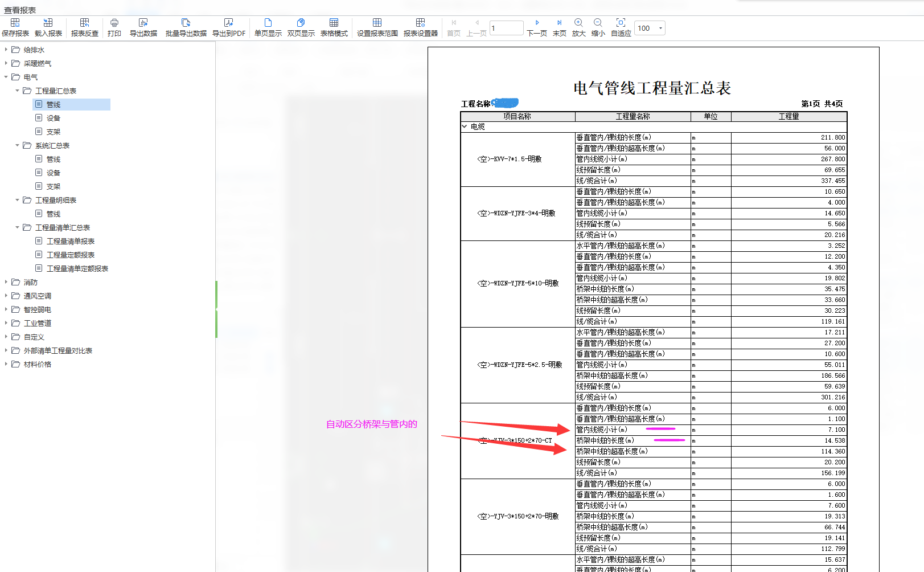Jump to 末页 last page
Viewport: 924px width, 572px height.
(x=560, y=27)
